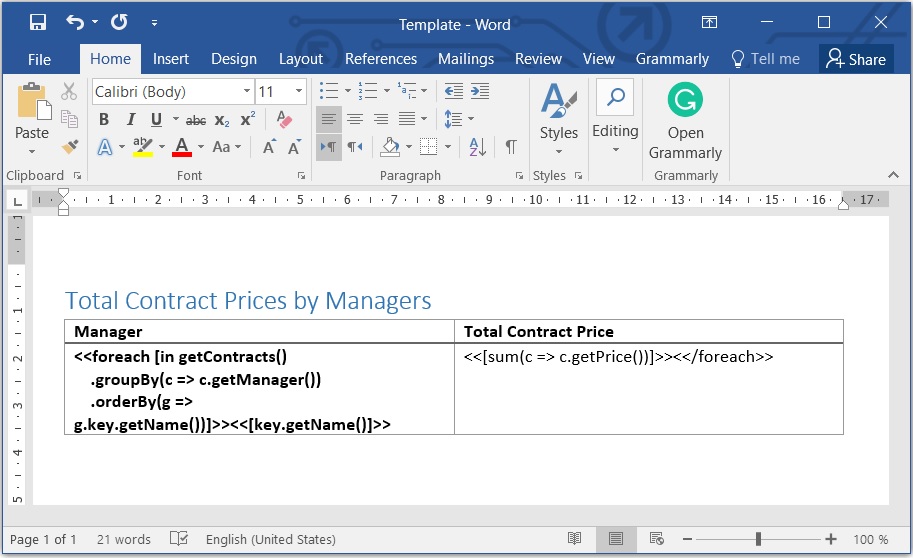Click the Clear All Formatting eraser icon
The height and width of the screenshot is (558, 913).
tap(283, 120)
